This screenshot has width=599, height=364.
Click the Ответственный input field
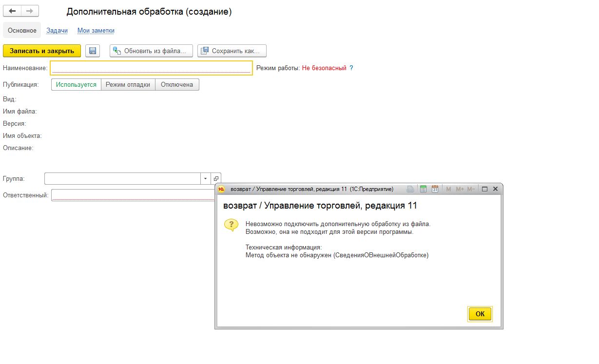coord(133,195)
